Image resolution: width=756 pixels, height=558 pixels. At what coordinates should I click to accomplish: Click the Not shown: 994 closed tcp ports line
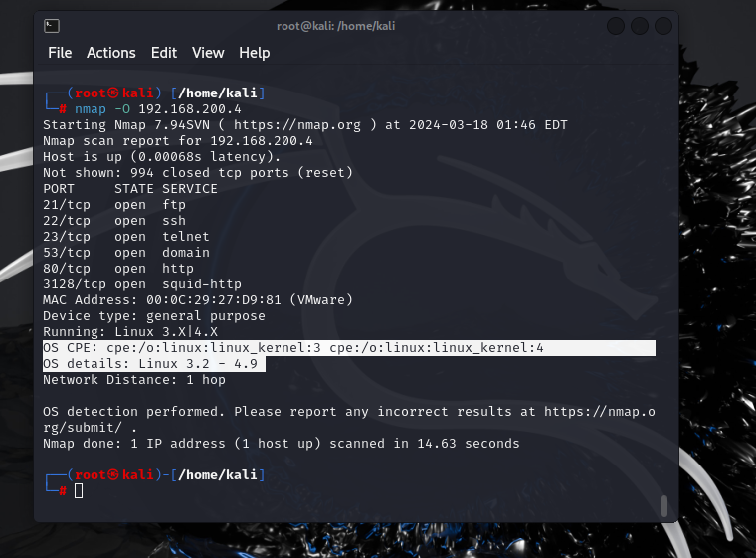pos(198,173)
